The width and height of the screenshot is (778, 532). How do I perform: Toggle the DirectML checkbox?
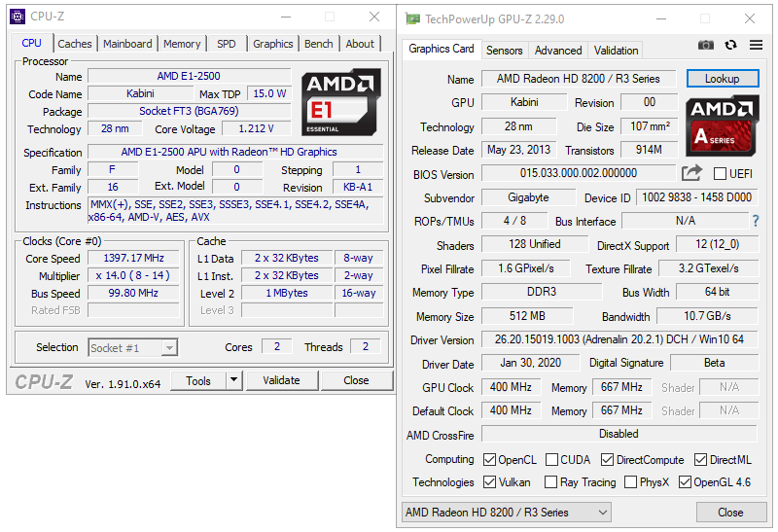(700, 460)
